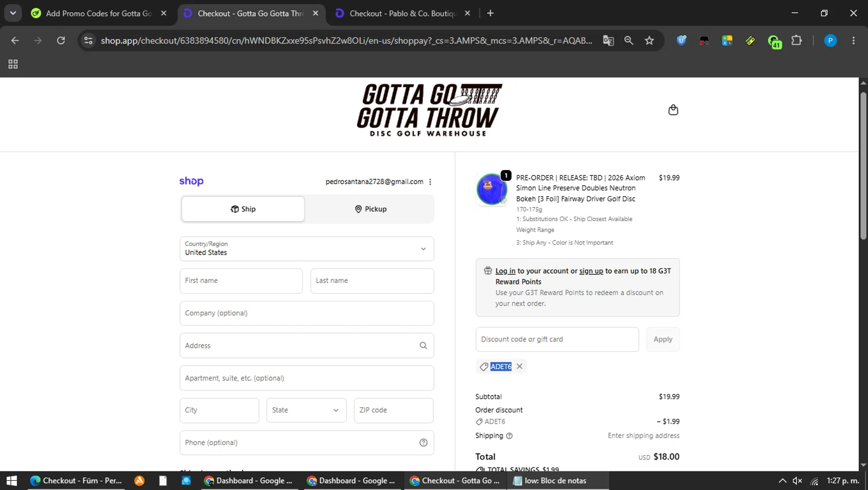Click taskbar volume muted icon
Image resolution: width=868 pixels, height=490 pixels.
click(797, 481)
